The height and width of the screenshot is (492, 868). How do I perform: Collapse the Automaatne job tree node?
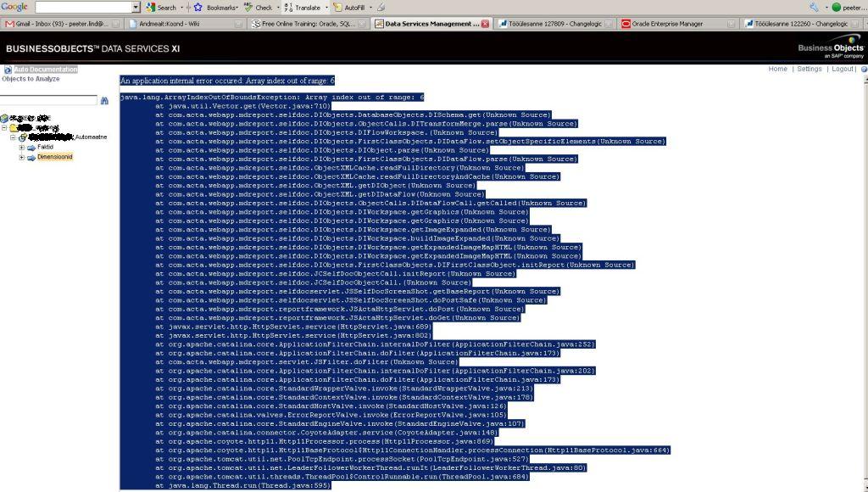13,137
